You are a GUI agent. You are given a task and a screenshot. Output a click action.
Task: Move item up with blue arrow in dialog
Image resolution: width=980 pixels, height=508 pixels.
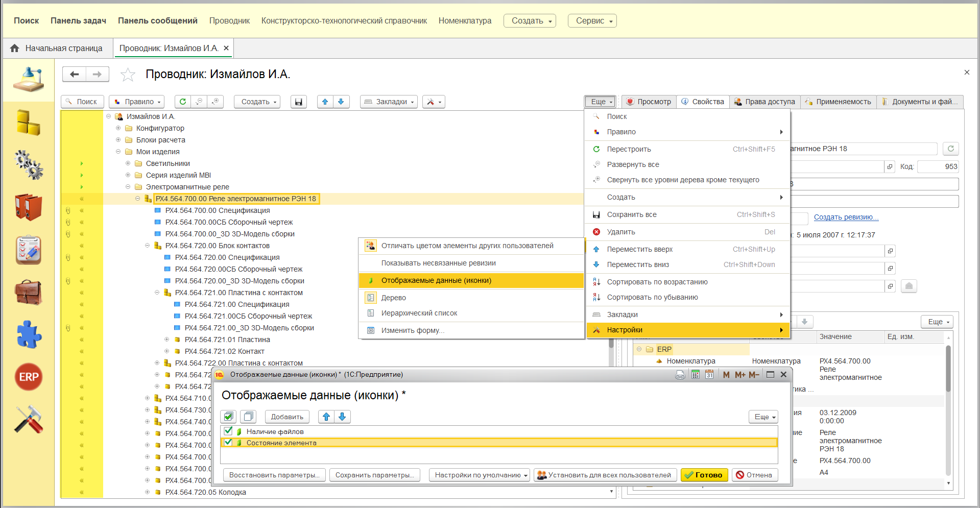pyautogui.click(x=326, y=417)
